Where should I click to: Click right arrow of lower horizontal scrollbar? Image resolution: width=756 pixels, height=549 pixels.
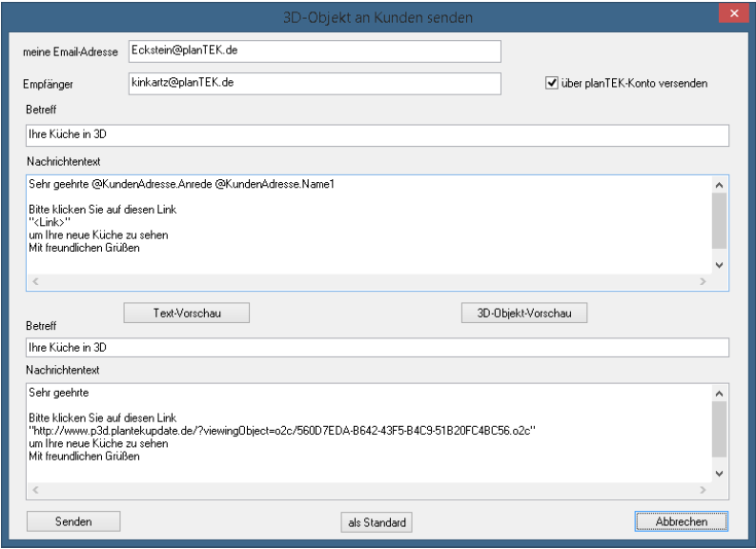click(x=704, y=492)
